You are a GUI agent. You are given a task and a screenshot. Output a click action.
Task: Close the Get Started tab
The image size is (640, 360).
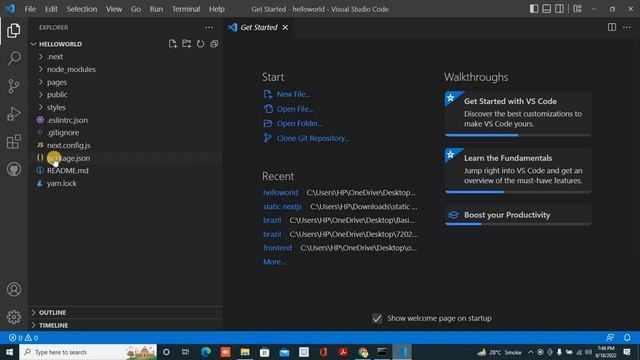(x=285, y=27)
